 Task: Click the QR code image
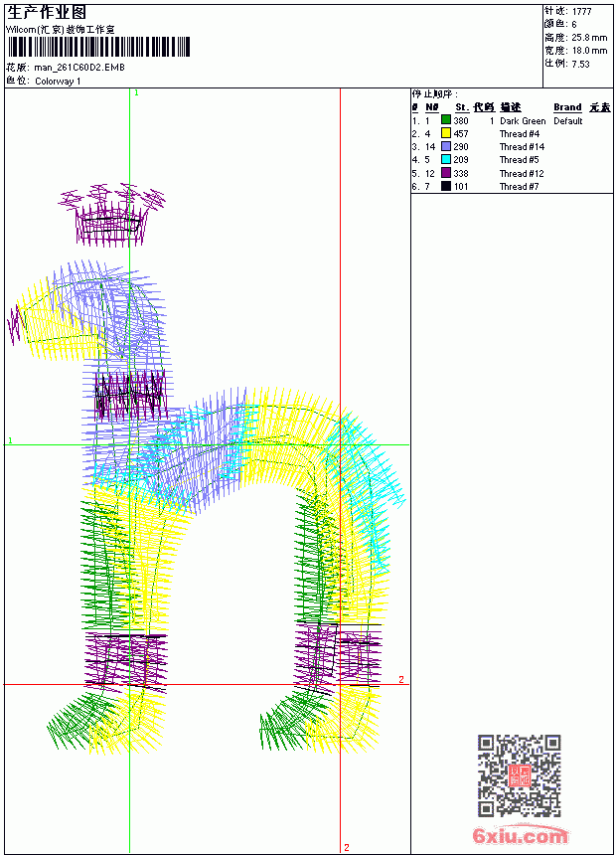point(520,775)
